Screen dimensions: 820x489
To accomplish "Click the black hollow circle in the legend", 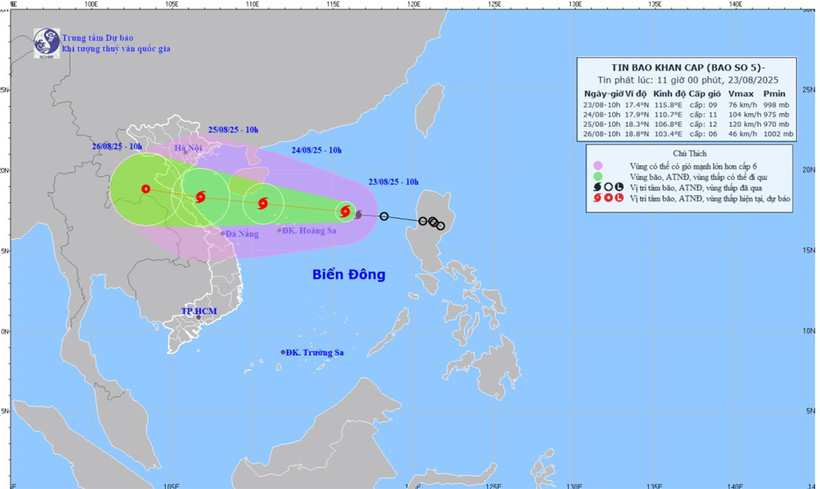I will point(608,187).
